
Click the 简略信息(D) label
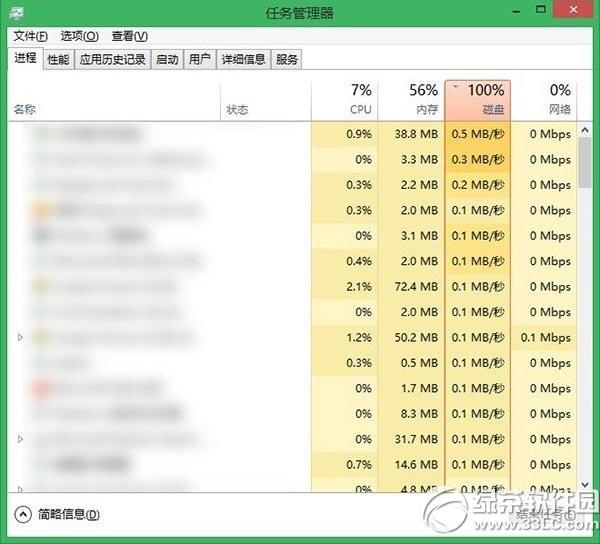69,515
